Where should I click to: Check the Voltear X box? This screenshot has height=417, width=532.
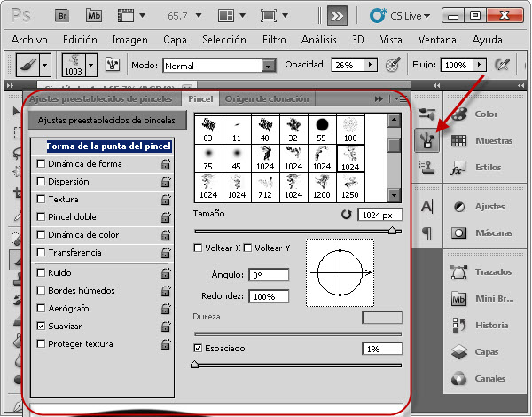click(198, 248)
